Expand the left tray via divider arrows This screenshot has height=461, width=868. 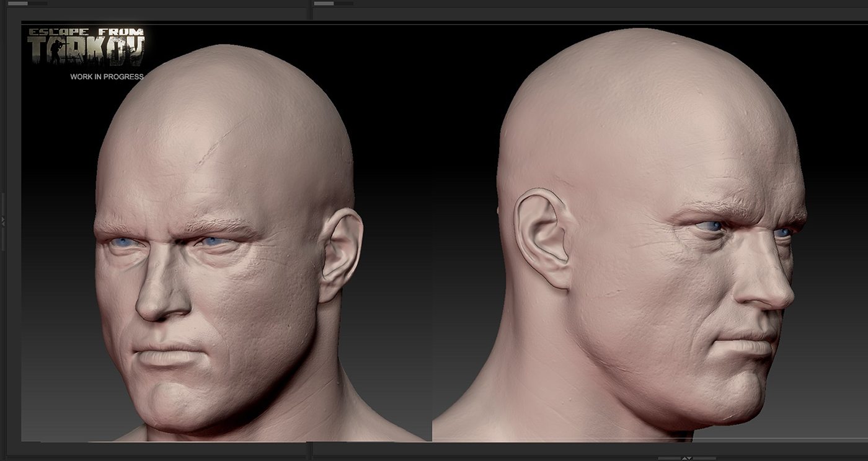(x=2, y=221)
